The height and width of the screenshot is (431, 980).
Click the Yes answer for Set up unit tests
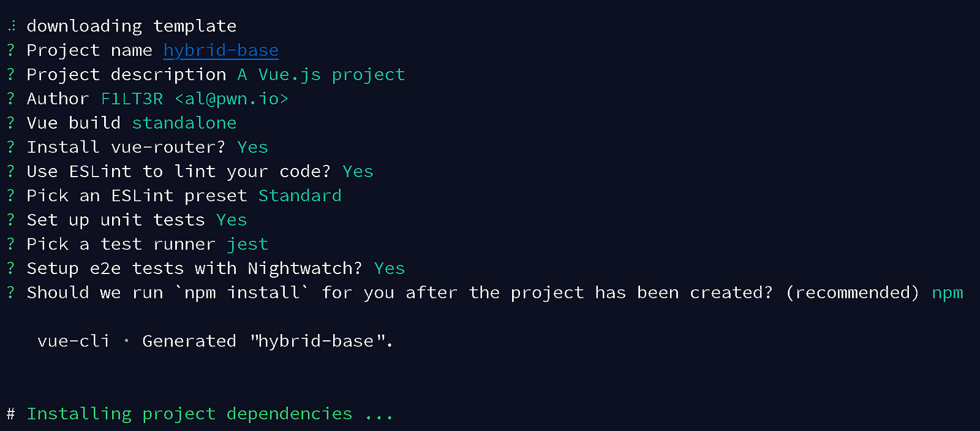232,220
